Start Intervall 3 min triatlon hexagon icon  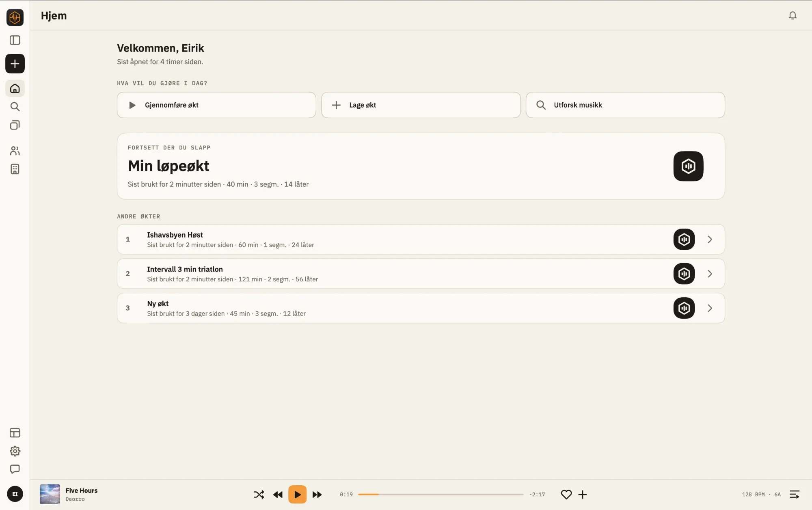pyautogui.click(x=684, y=274)
